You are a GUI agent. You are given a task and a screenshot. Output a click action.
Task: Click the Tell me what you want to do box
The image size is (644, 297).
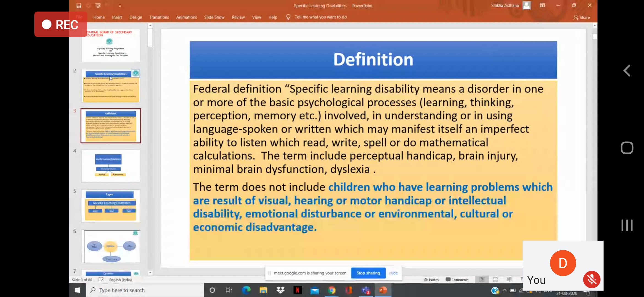pos(321,17)
